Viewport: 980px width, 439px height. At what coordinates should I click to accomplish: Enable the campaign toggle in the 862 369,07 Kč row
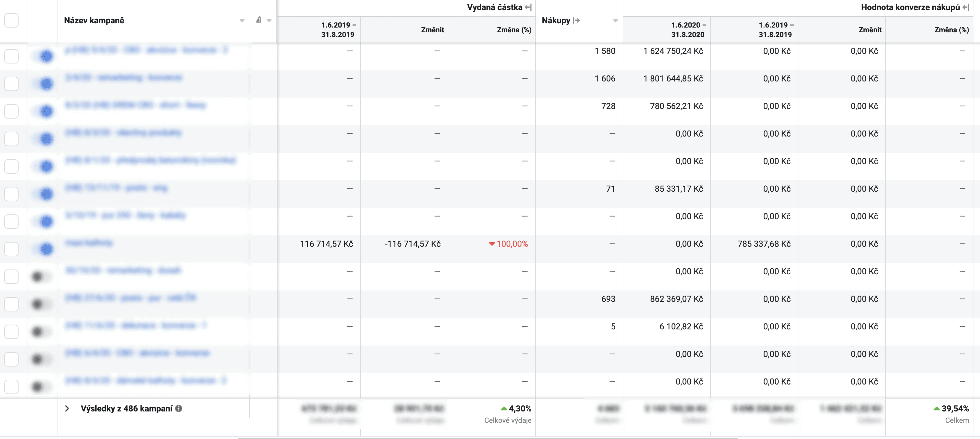click(x=41, y=304)
